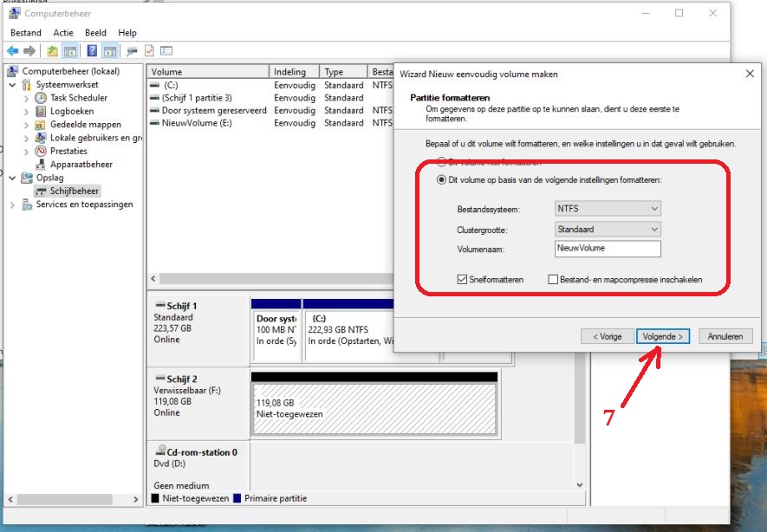The height and width of the screenshot is (532, 767).
Task: Click the Apparaatbeheer icon in tree
Action: (x=42, y=164)
